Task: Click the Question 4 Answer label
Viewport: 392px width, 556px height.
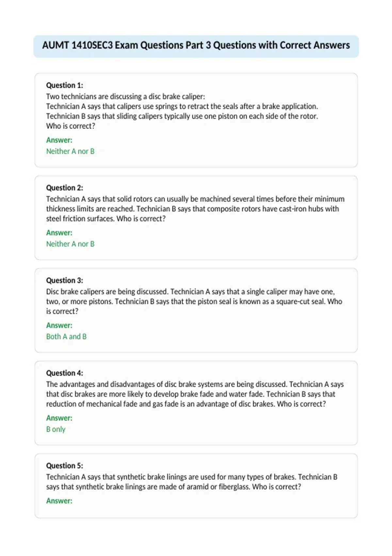Action: click(x=59, y=418)
